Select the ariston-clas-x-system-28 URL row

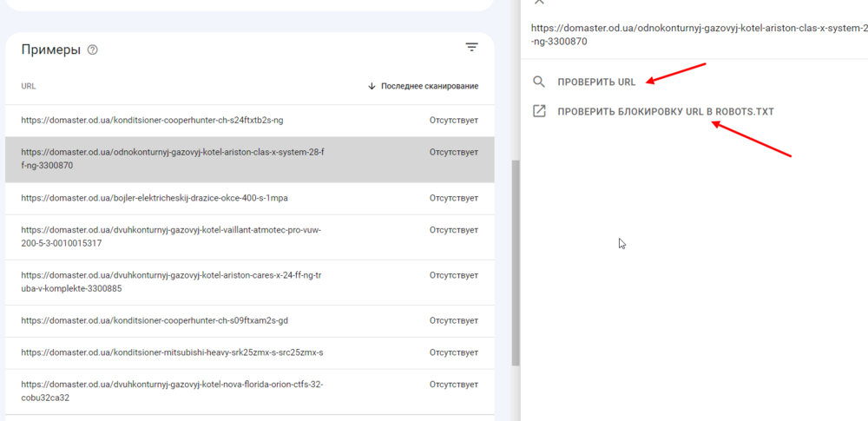pyautogui.click(x=173, y=159)
